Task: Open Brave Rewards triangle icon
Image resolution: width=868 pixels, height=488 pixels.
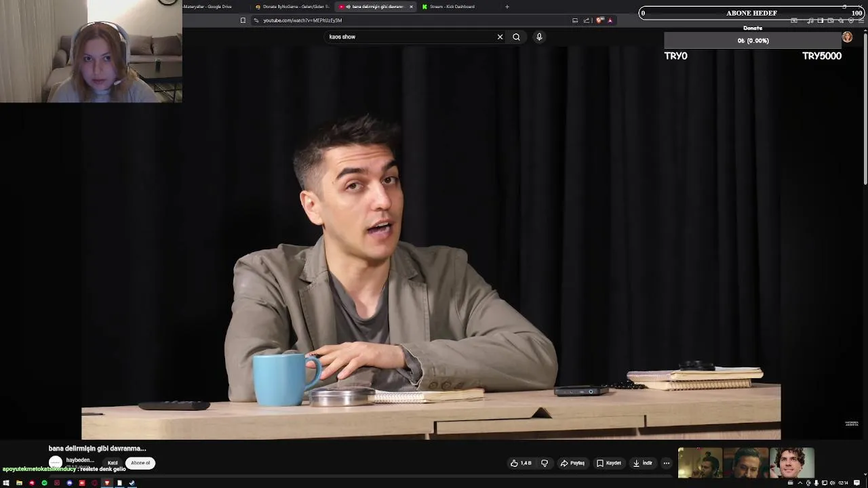Action: 610,20
